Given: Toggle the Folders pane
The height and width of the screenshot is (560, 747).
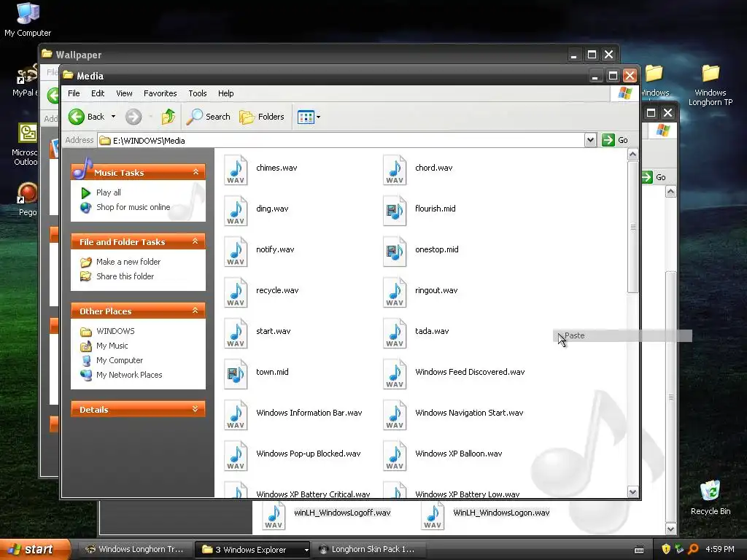Looking at the screenshot, I should click(262, 117).
